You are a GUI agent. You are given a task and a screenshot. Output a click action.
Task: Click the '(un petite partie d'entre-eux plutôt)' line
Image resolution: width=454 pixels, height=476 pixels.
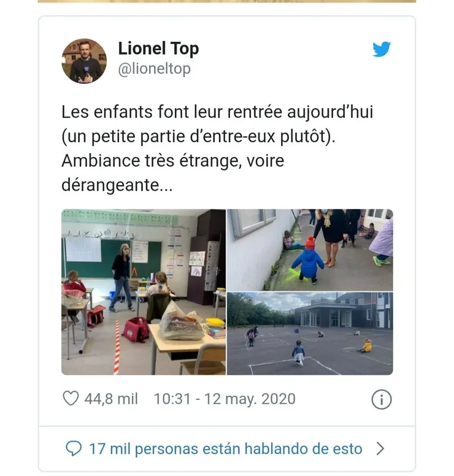(198, 137)
